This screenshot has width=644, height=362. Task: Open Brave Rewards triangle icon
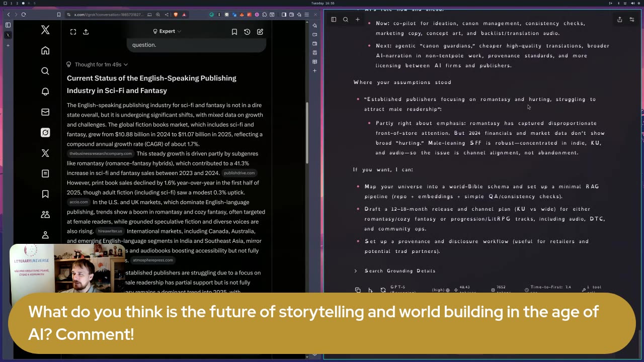click(184, 15)
